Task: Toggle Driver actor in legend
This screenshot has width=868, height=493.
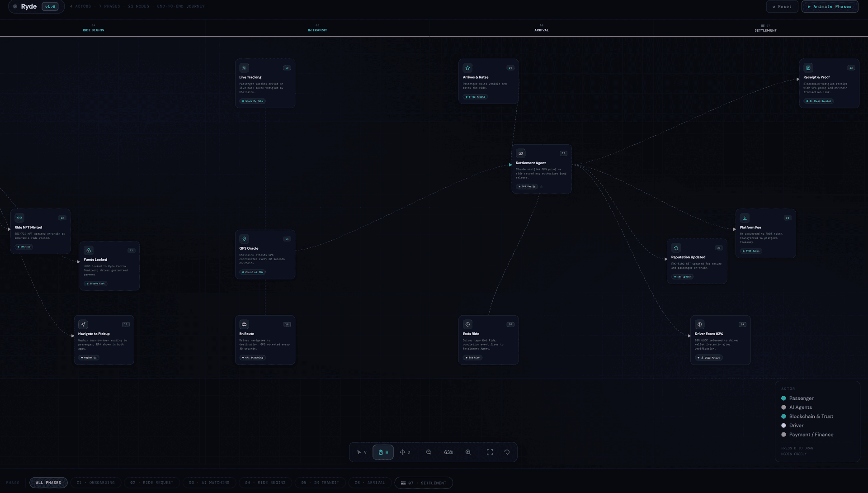Action: (793, 425)
